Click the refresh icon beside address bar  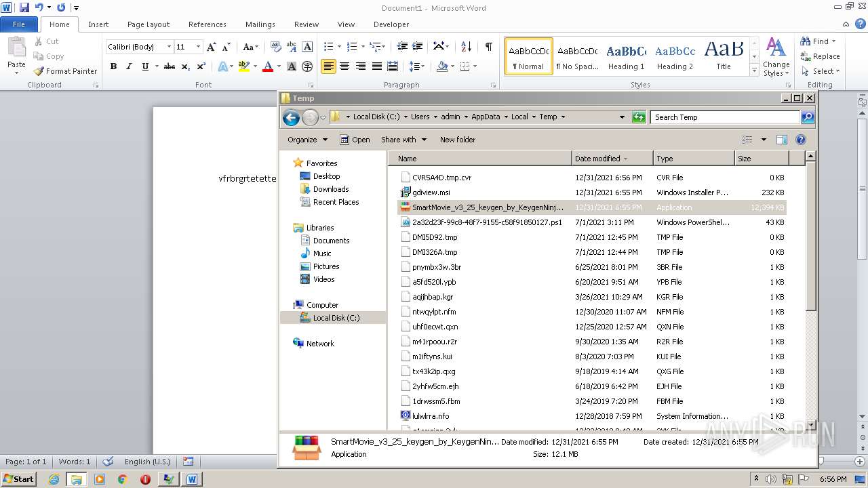coord(639,117)
